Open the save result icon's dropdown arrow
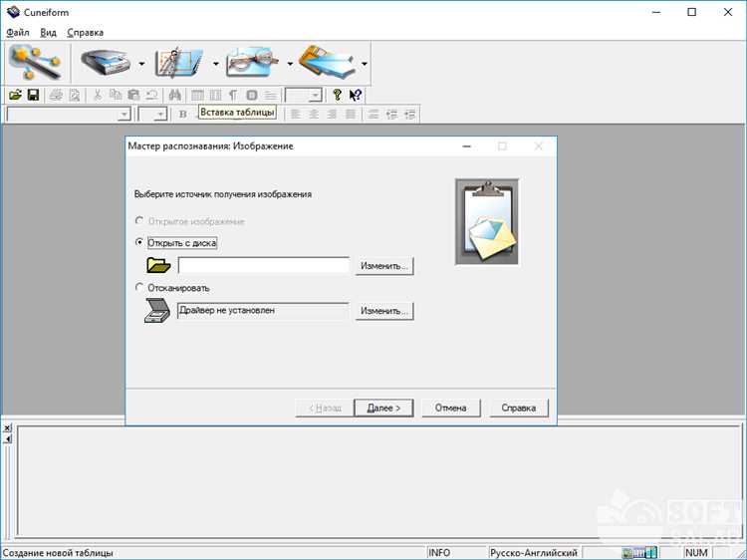Image resolution: width=747 pixels, height=560 pixels. 365,64
